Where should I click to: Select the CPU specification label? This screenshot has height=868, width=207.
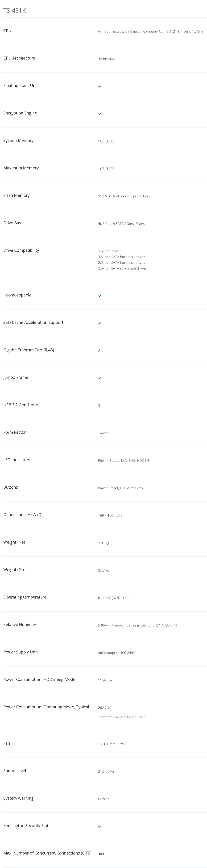(7, 31)
